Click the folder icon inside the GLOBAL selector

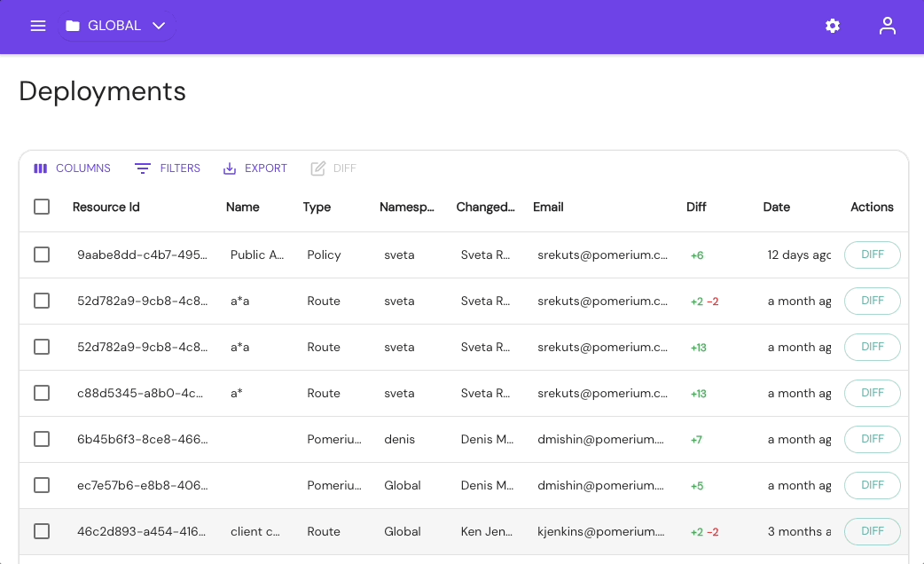(x=72, y=26)
